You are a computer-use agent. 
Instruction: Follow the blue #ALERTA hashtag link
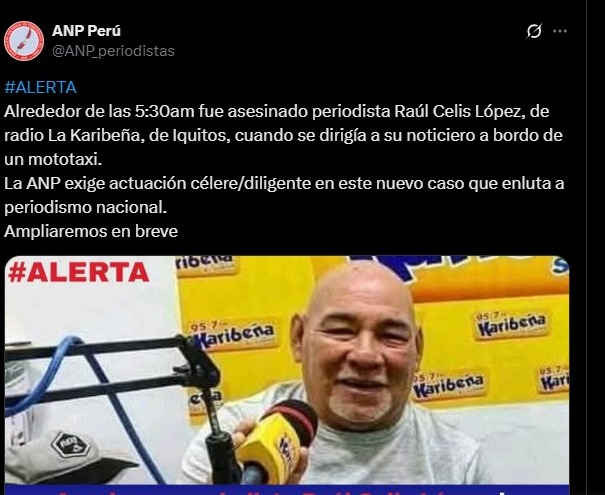click(41, 87)
